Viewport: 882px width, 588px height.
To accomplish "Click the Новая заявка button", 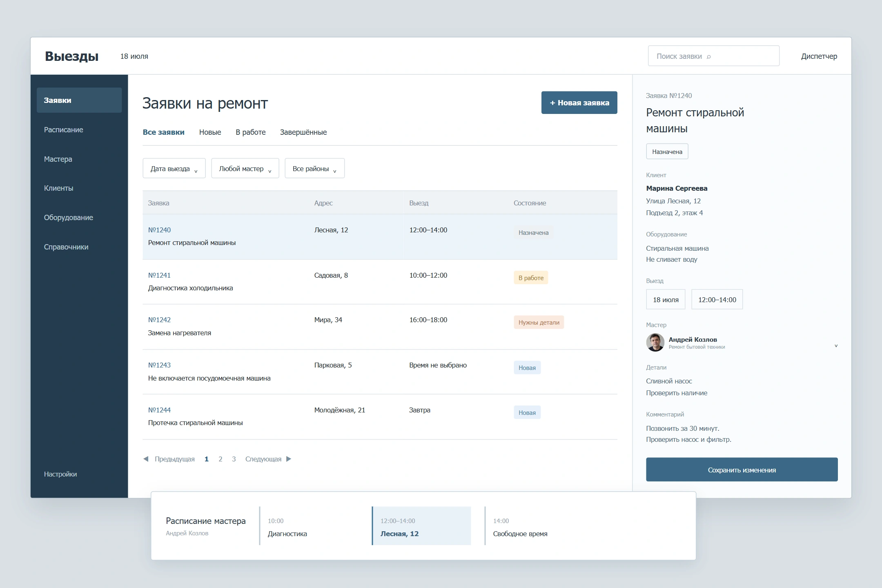I will tap(579, 102).
